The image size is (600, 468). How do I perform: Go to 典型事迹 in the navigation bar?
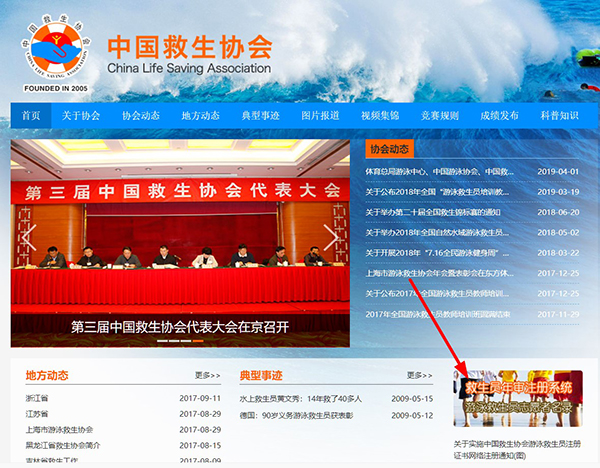pos(260,116)
